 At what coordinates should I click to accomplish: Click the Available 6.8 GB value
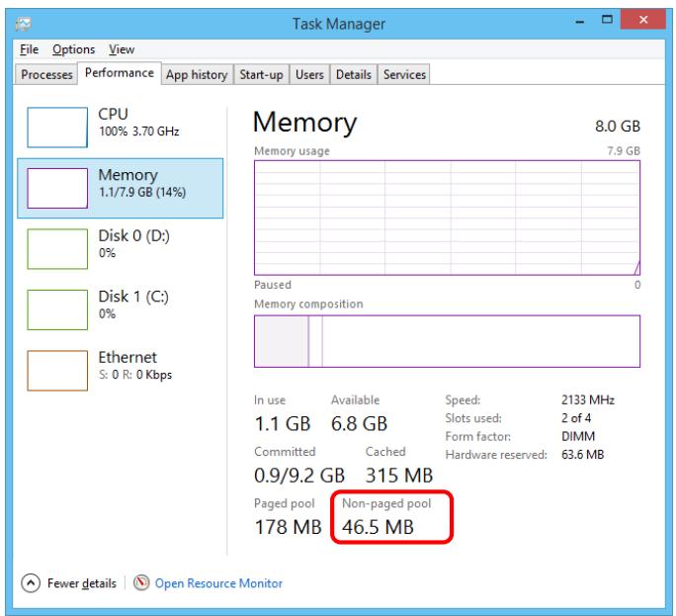[x=359, y=423]
